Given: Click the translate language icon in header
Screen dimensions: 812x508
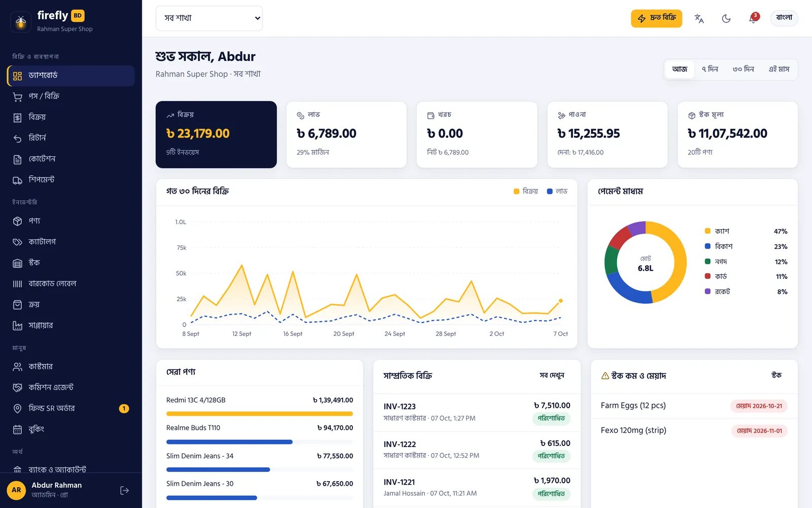Looking at the screenshot, I should coord(699,18).
